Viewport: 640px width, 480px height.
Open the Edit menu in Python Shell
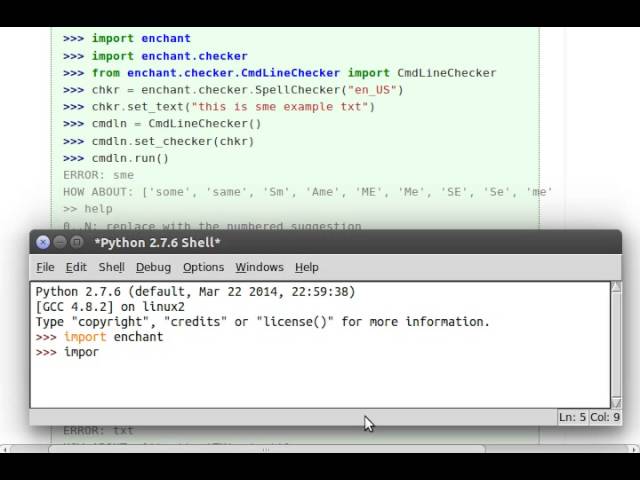(76, 267)
